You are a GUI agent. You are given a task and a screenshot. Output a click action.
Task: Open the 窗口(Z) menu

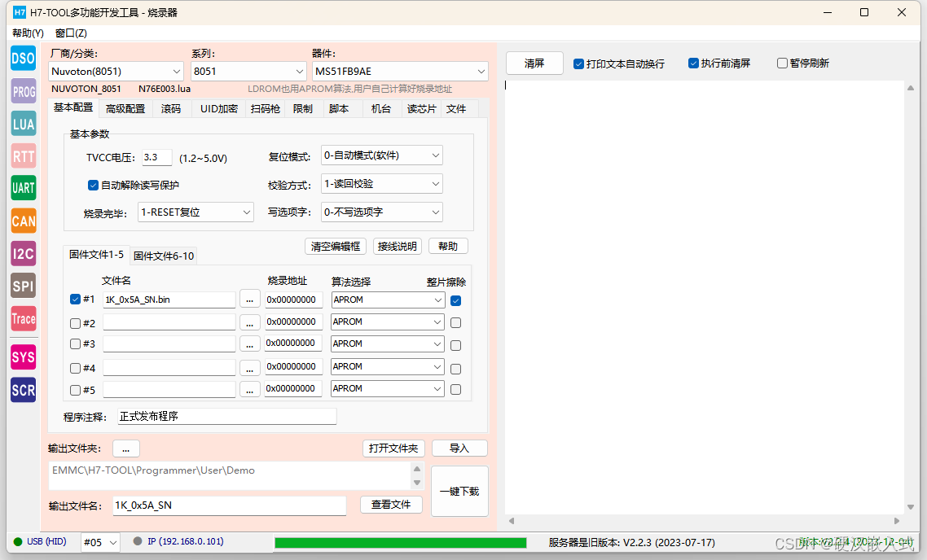pyautogui.click(x=70, y=33)
